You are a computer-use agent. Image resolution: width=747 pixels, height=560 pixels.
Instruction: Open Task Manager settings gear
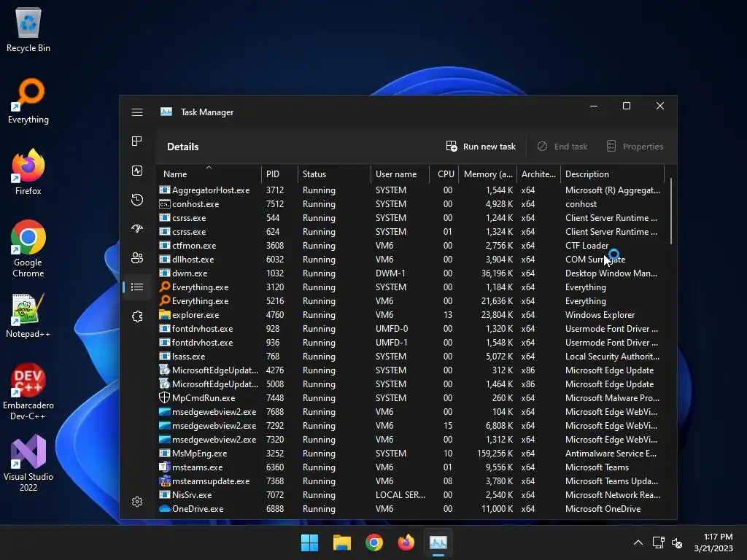137,502
